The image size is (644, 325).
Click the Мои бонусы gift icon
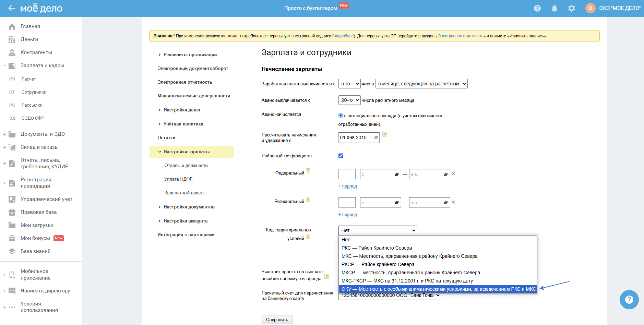click(12, 238)
